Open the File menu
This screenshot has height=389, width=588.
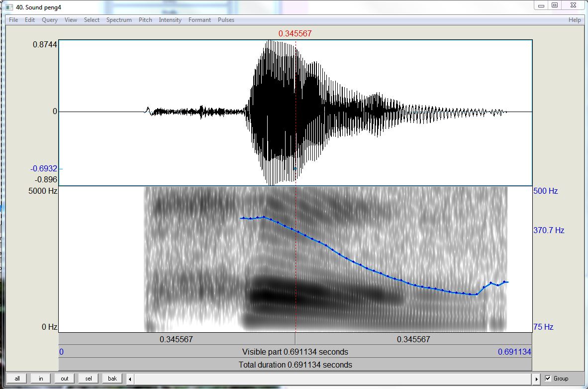pyautogui.click(x=13, y=20)
